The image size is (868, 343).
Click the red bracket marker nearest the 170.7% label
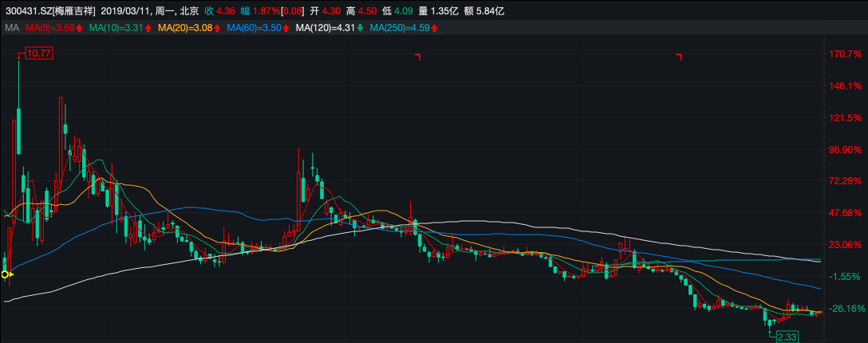coord(679,57)
